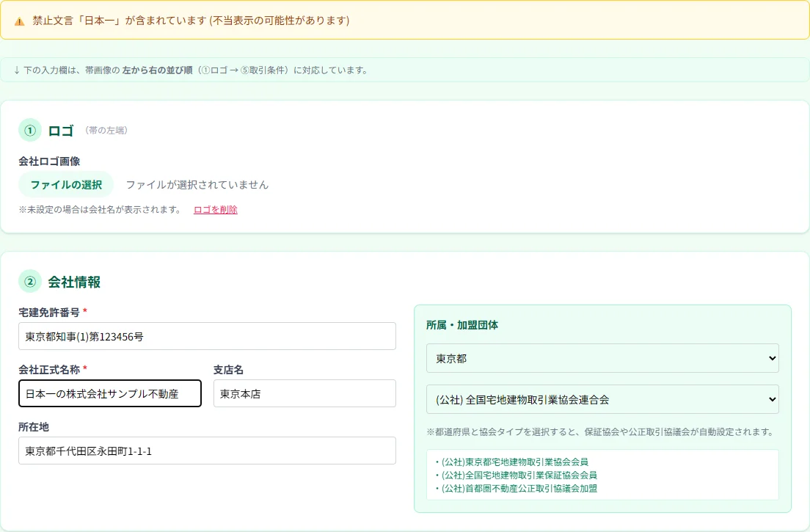Screen dimensions: 810x532
Task: Click the ※都道府県と協会タイプを選択すると note
Action: pos(600,431)
